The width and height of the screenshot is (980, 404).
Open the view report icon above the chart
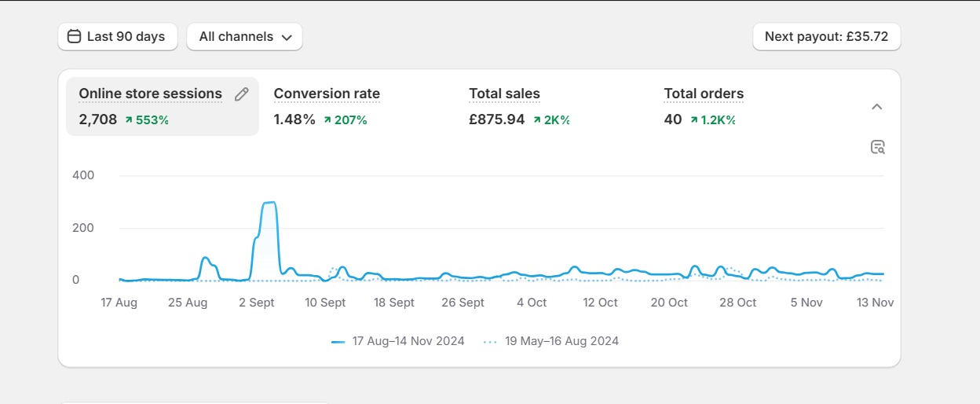coord(878,147)
